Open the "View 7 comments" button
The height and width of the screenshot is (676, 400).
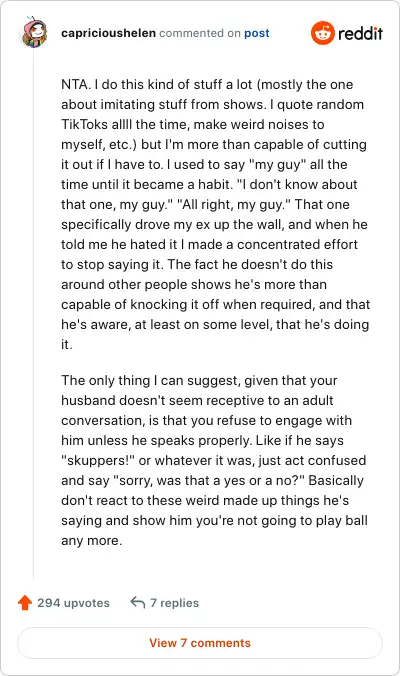[x=200, y=643]
